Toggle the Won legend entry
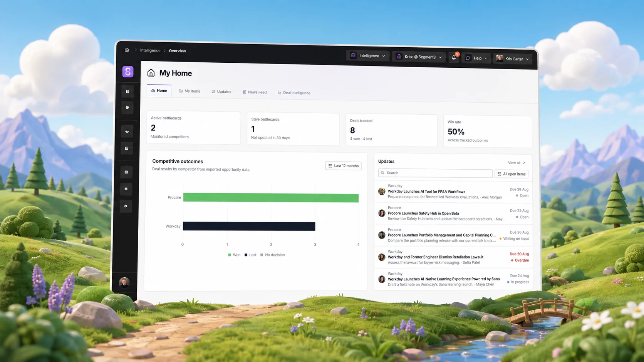The width and height of the screenshot is (644, 362). coord(234,255)
